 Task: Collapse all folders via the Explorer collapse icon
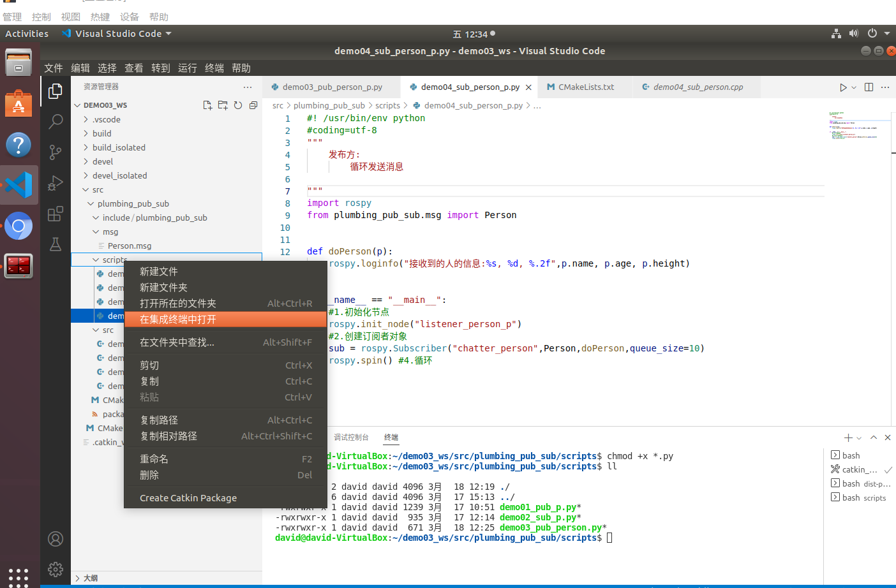tap(252, 105)
